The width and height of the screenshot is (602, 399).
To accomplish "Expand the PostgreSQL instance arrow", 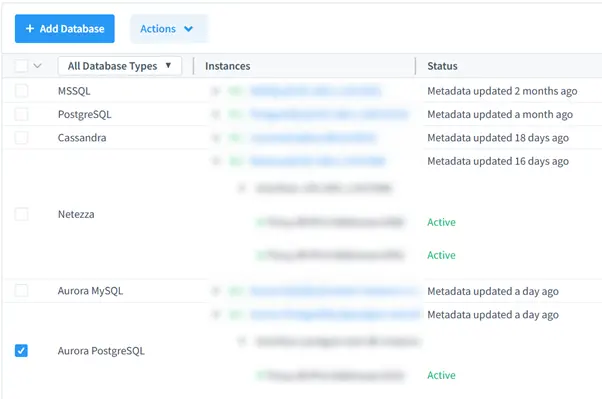I will point(216,114).
